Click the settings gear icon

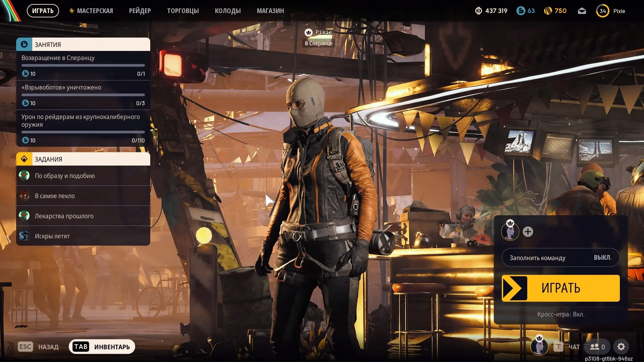point(621,347)
